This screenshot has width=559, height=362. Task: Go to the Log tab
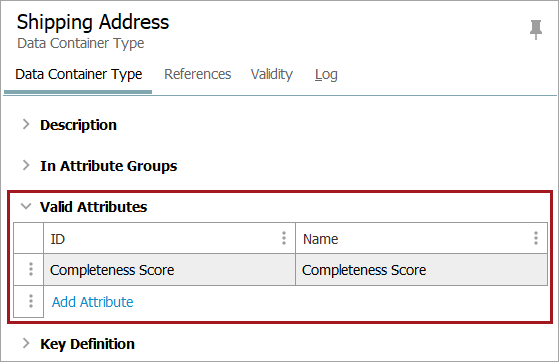point(326,74)
